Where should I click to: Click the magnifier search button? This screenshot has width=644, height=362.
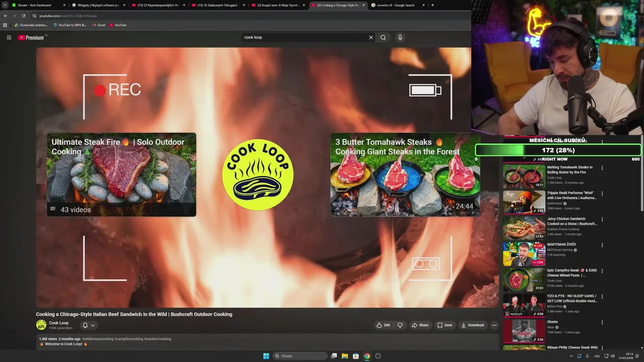[383, 37]
